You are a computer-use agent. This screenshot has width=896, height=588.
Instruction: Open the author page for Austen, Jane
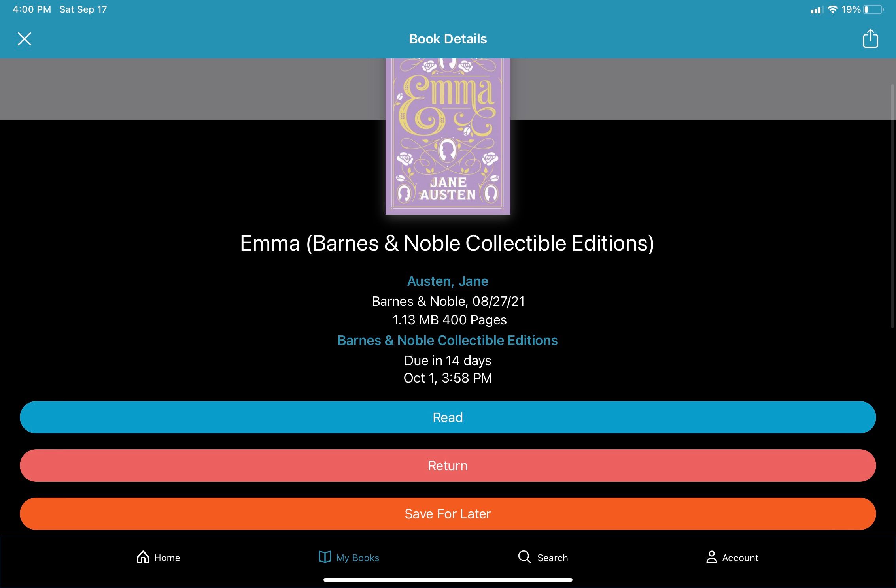point(447,281)
